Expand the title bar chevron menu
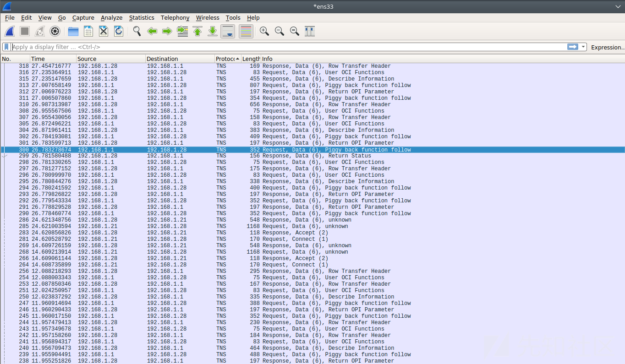625x364 pixels. coord(618,6)
